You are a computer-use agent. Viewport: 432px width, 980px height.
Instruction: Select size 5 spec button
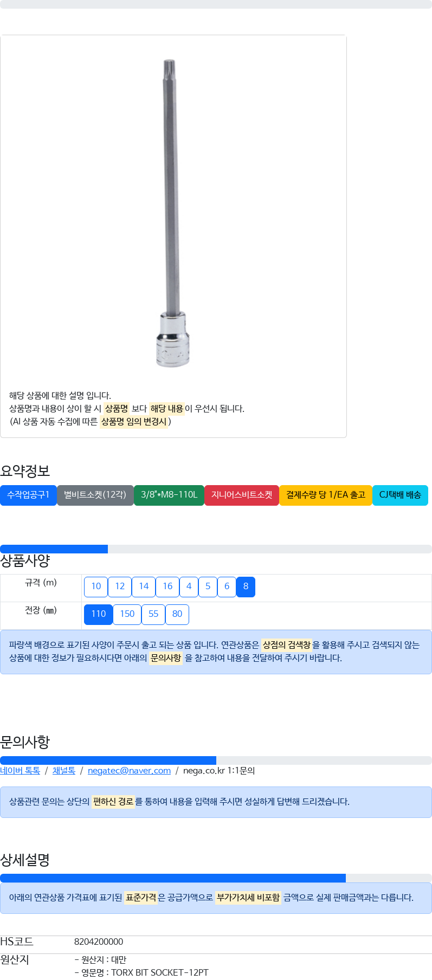(x=208, y=586)
